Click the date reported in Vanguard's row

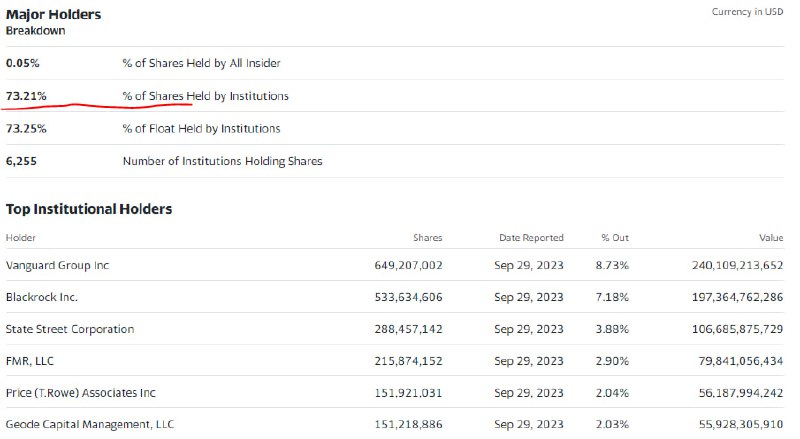click(x=529, y=265)
